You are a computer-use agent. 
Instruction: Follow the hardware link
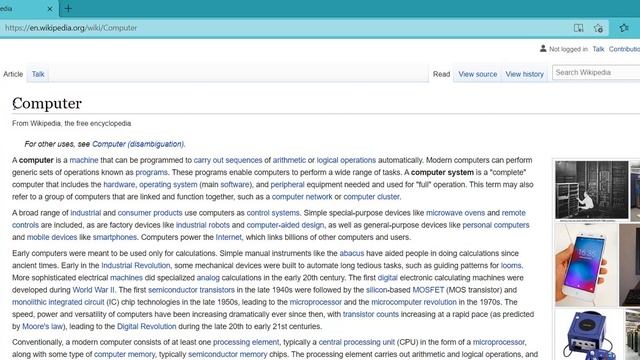pyautogui.click(x=119, y=184)
